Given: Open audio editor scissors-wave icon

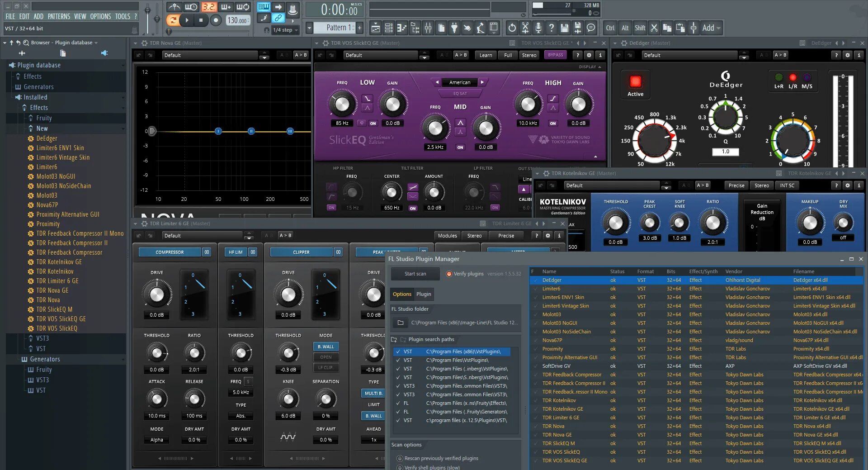Looking at the screenshot, I should click(525, 28).
